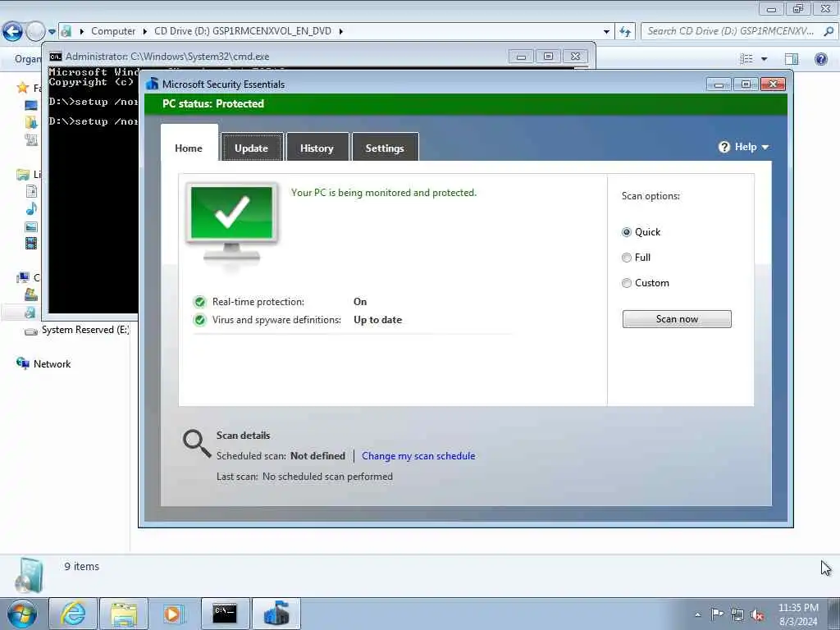840x630 pixels.
Task: Click the Explorer help icon
Action: (x=820, y=58)
